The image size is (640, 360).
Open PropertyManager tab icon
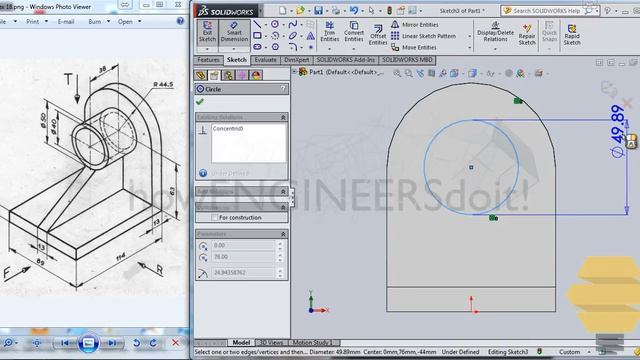coord(214,75)
